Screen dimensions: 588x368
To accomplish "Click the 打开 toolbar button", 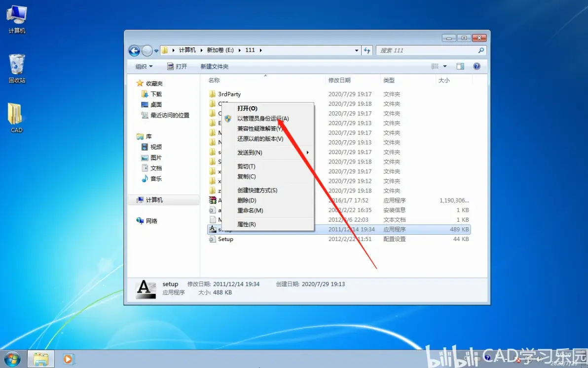I will coord(177,67).
